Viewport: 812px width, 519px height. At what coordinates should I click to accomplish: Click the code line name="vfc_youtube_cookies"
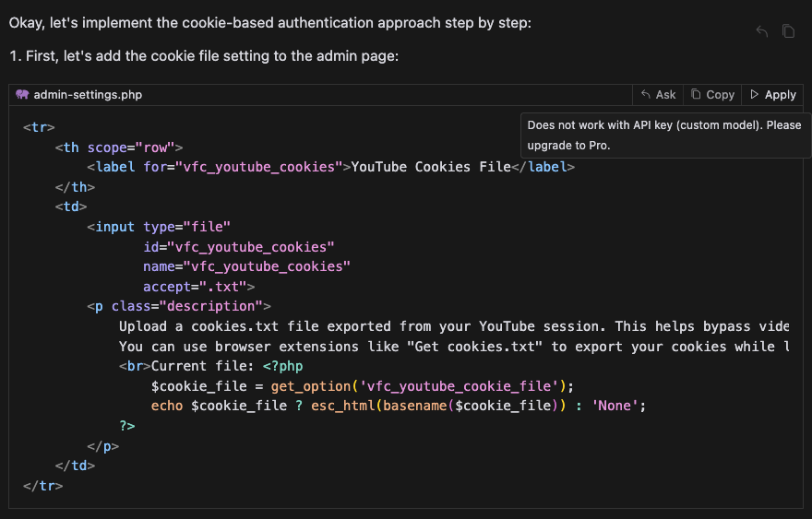246,266
